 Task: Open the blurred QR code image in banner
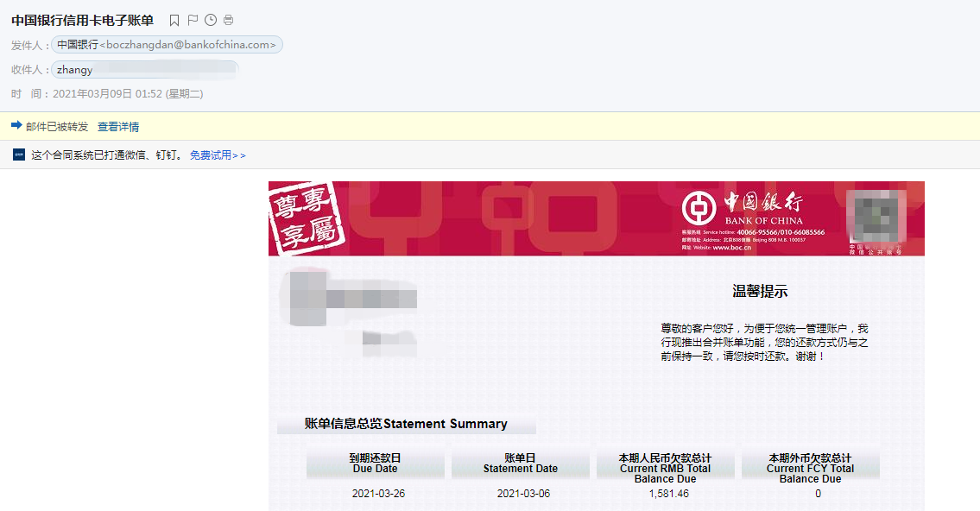(x=876, y=216)
